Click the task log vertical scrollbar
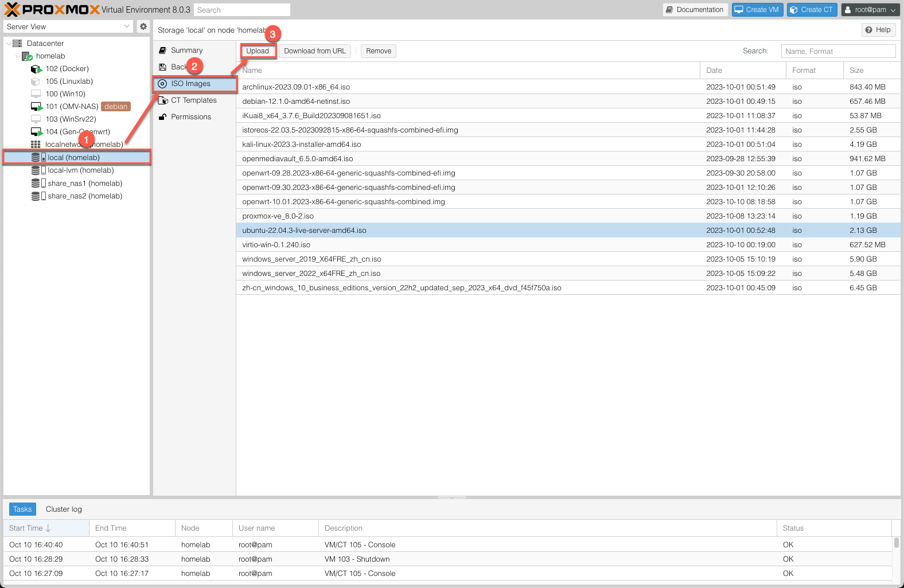Image resolution: width=904 pixels, height=588 pixels. [896, 543]
